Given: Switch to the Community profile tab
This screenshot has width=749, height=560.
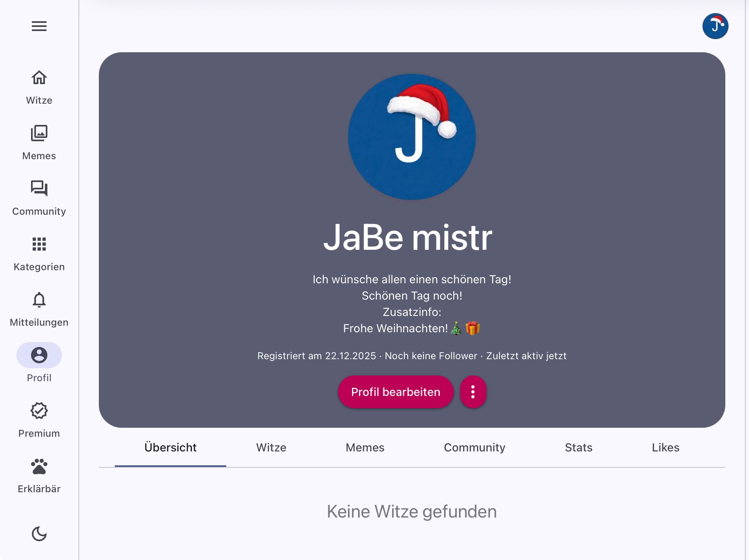Looking at the screenshot, I should 474,448.
